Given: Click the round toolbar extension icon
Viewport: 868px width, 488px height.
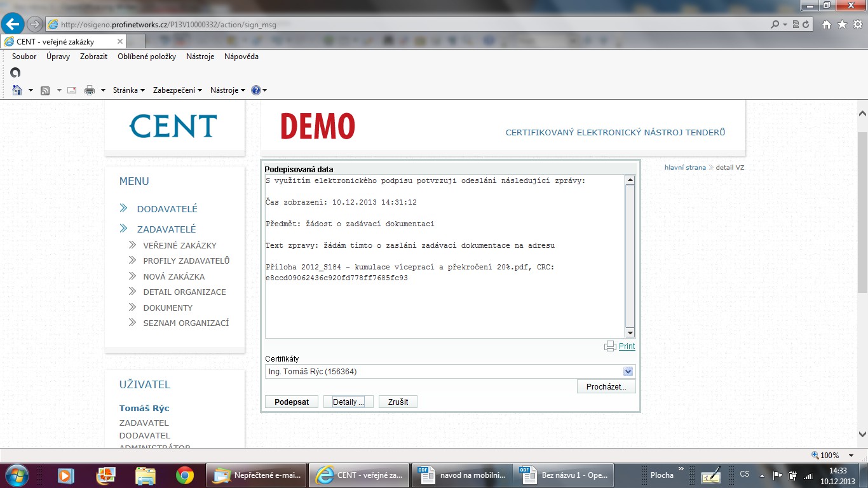Looking at the screenshot, I should pyautogui.click(x=17, y=72).
